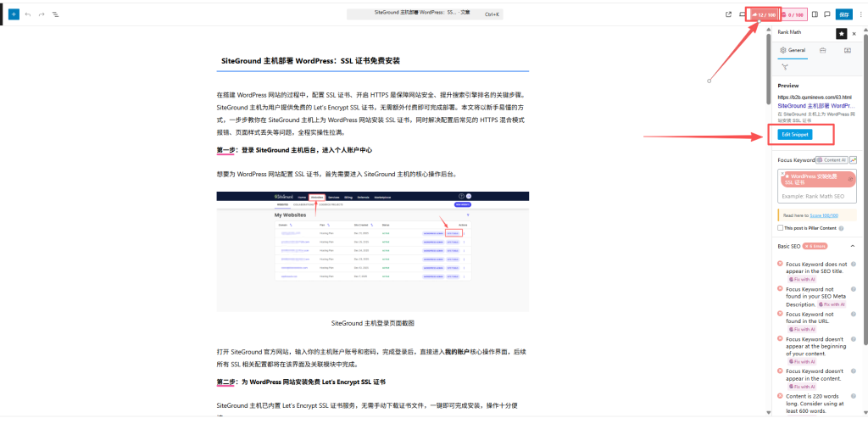Open Pillar Content help icon

[841, 228]
